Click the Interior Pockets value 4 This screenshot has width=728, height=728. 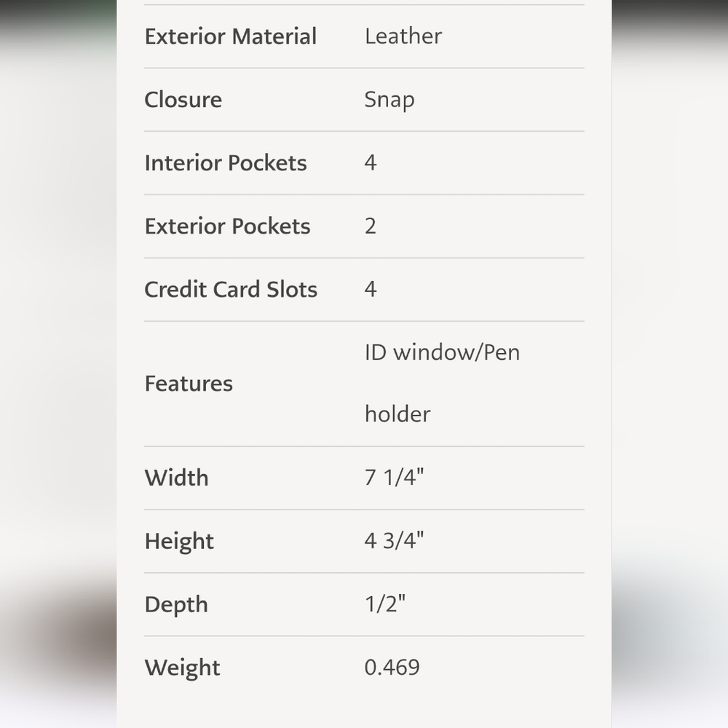[371, 162]
